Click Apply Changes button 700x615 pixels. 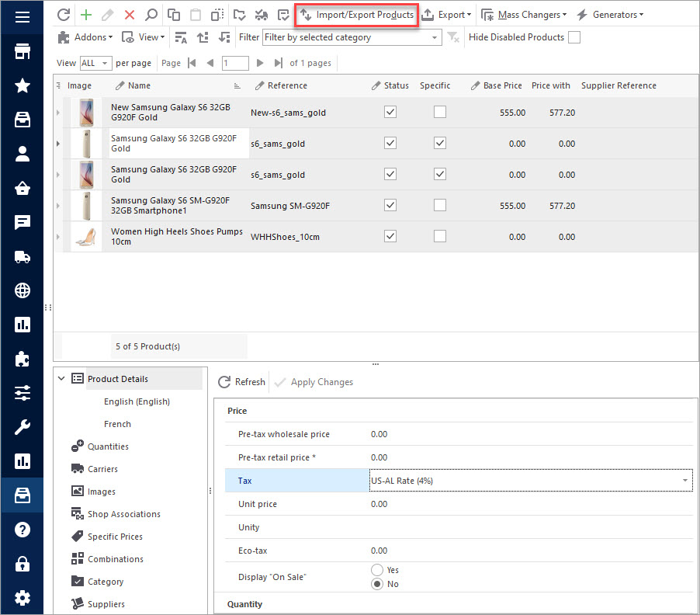[x=314, y=382]
